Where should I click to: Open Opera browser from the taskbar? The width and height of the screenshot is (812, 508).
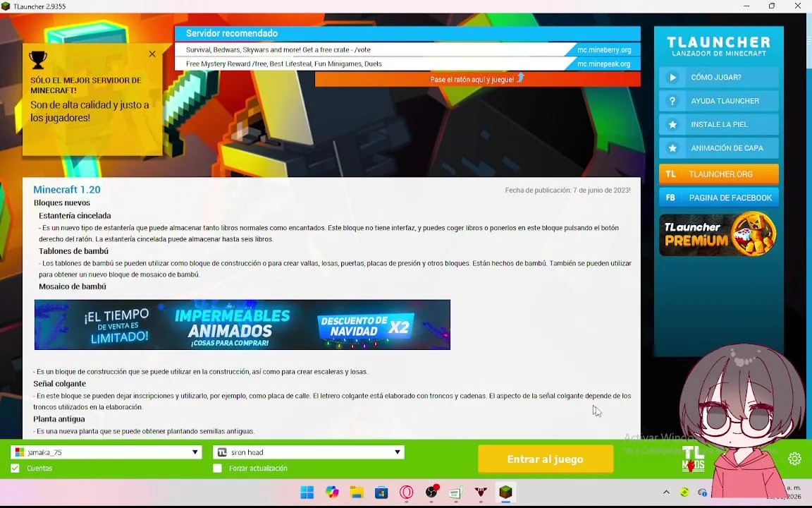point(407,492)
